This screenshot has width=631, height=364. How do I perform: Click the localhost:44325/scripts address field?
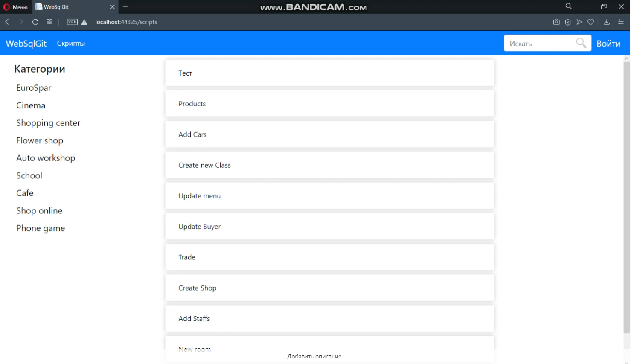[126, 22]
